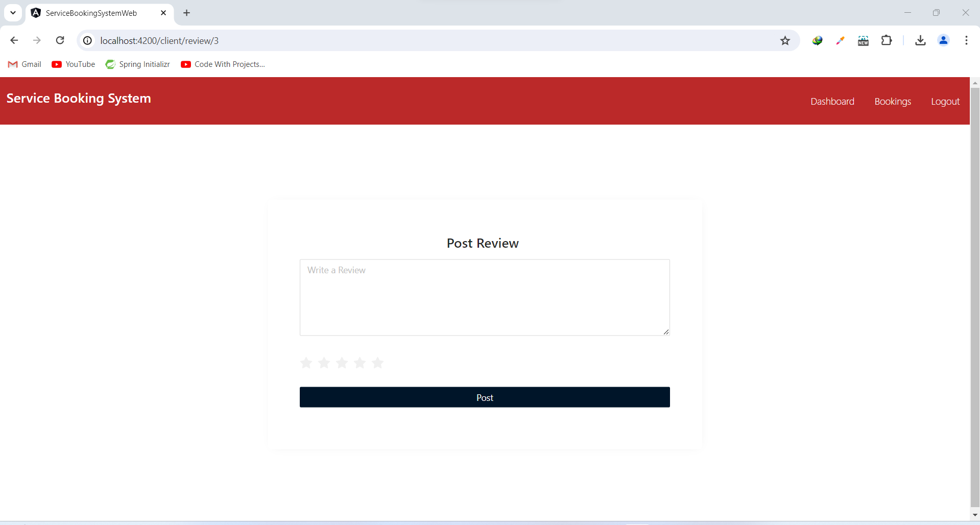Go to Dashboard in navbar
The height and width of the screenshot is (525, 980).
pos(832,101)
